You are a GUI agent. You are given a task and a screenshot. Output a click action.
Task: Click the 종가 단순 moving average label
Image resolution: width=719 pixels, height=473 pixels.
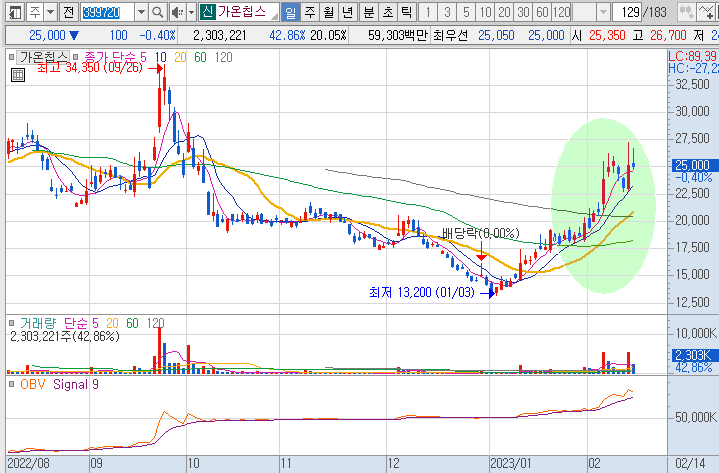click(x=111, y=57)
